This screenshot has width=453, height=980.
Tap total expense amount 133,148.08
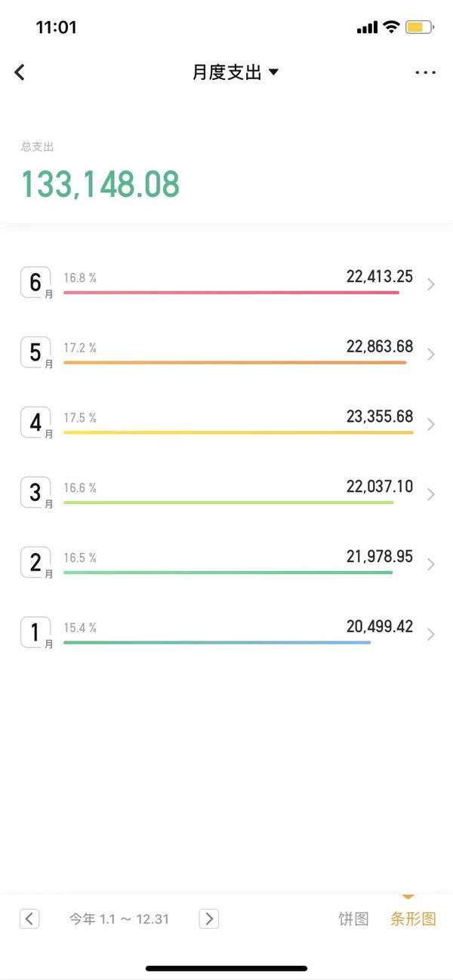pos(100,184)
